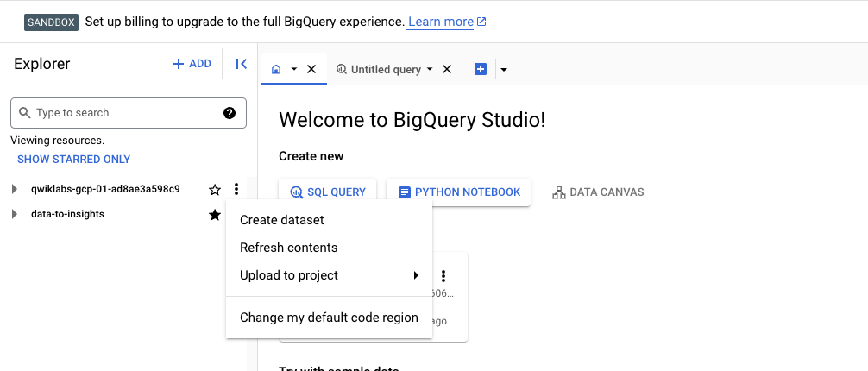Close the Untitled query tab

[x=447, y=69]
